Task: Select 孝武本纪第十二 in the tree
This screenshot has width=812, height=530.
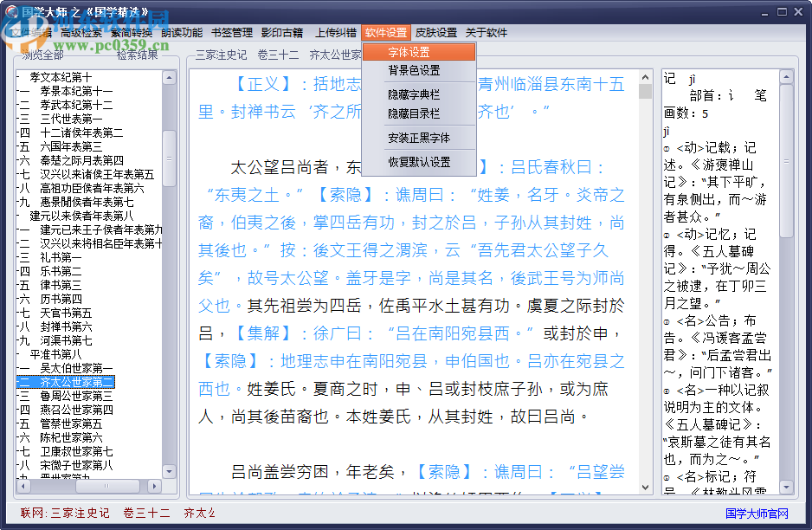Action: point(76,105)
